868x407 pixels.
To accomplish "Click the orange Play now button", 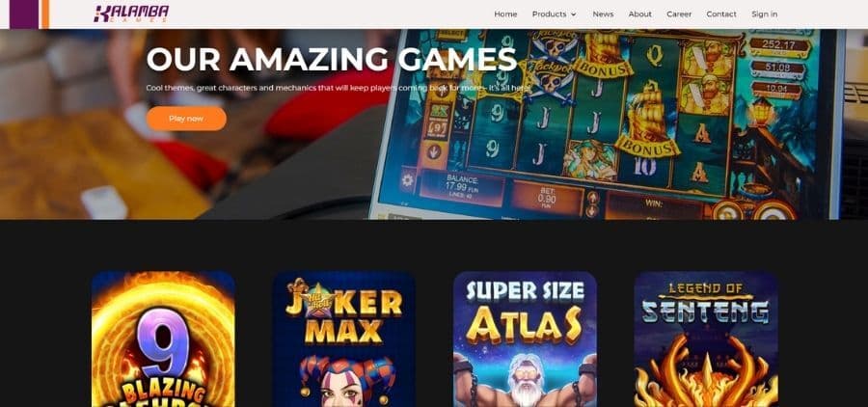I will point(186,119).
